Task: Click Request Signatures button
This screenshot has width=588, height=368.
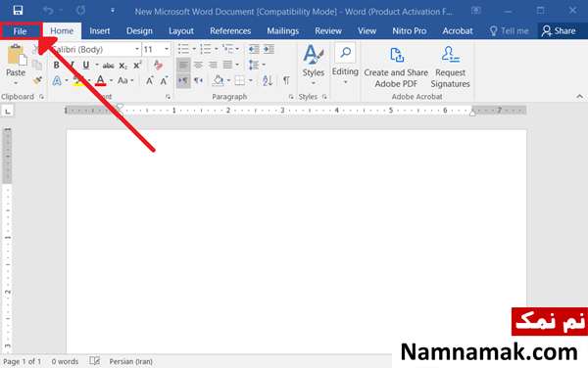Action: pyautogui.click(x=450, y=68)
